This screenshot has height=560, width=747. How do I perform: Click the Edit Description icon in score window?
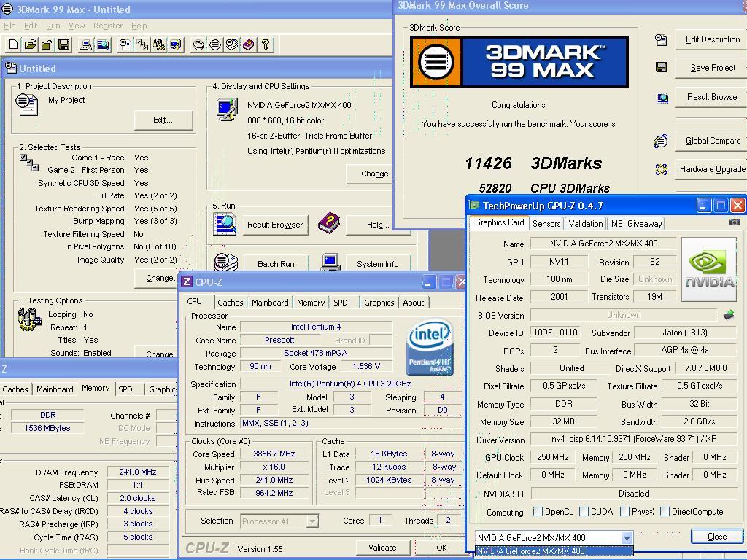click(x=661, y=39)
